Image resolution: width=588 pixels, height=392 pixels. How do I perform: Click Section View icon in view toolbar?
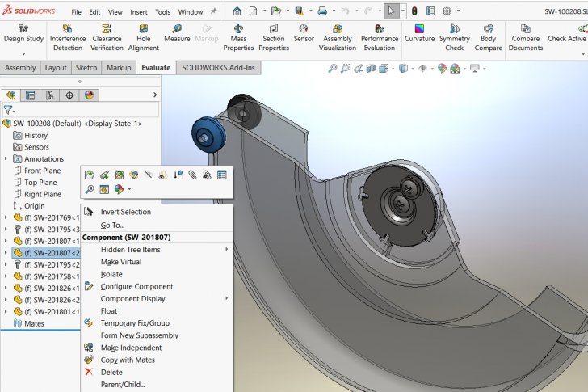(371, 68)
